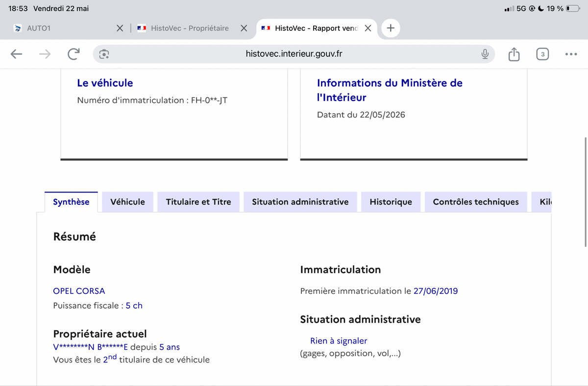Screen dimensions: 588x386
Task: Add a new browser tab
Action: (x=391, y=28)
